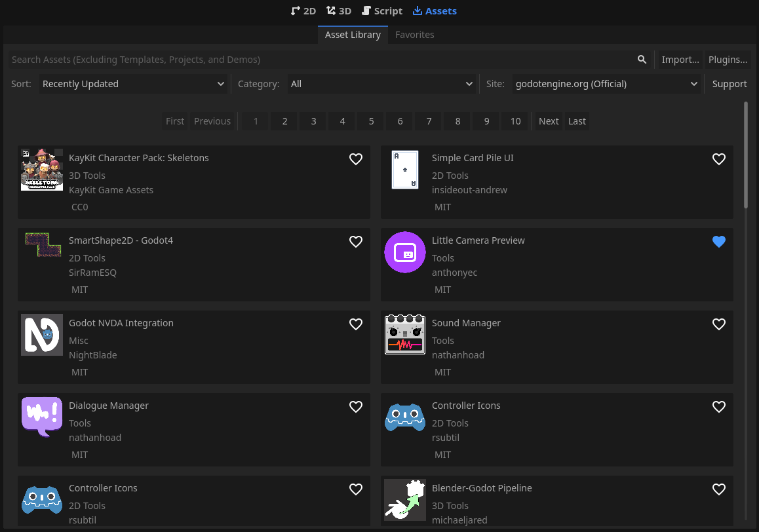Favorite Sound Manager asset
This screenshot has height=532, width=759.
719,324
